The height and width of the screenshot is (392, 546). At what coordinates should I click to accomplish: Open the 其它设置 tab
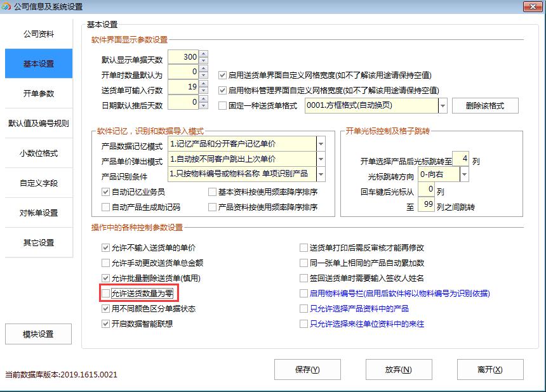click(39, 242)
